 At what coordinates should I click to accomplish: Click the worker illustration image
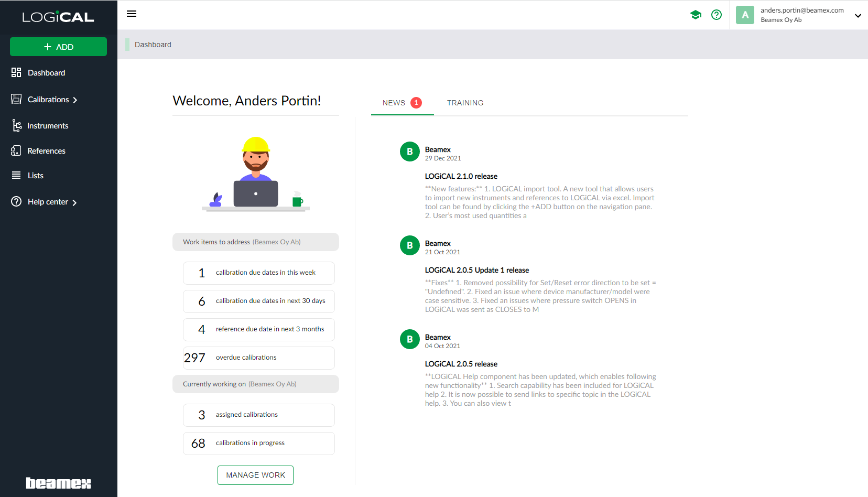click(256, 174)
